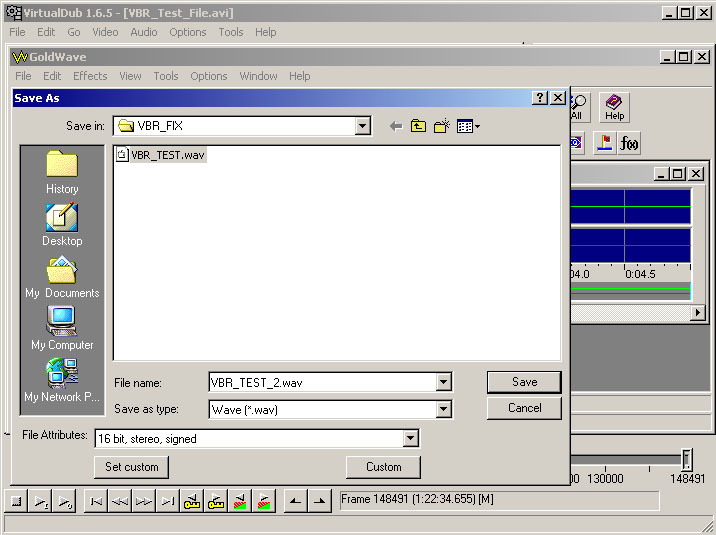Click the Frame 148491 position readout

tap(500, 500)
